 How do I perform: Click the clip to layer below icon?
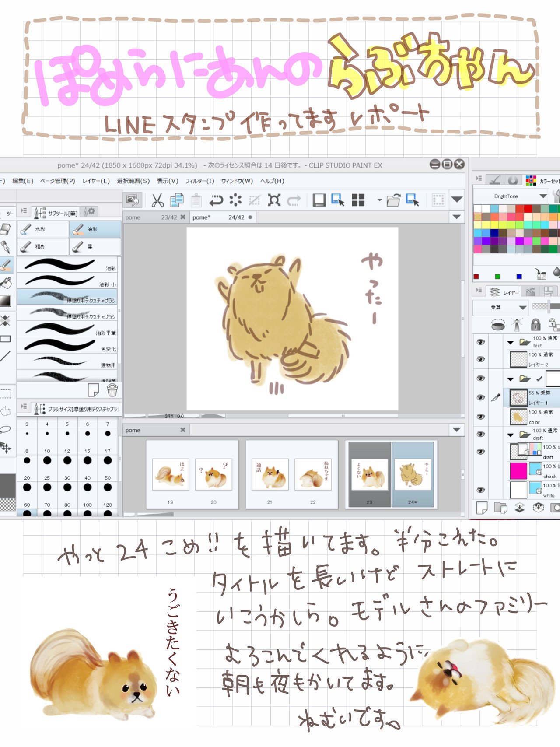pos(498,325)
